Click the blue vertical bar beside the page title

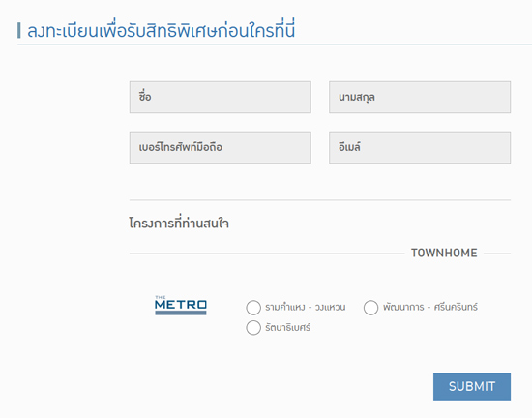pyautogui.click(x=19, y=31)
